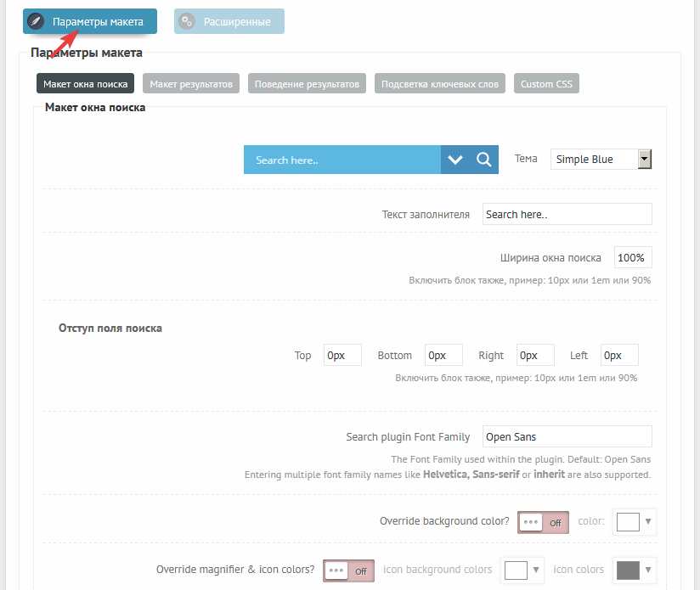Click the Текст заполнителя input field

567,214
